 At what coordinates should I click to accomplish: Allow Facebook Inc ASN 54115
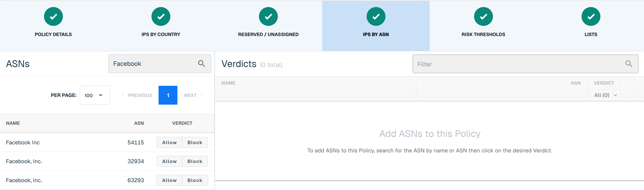tap(169, 142)
